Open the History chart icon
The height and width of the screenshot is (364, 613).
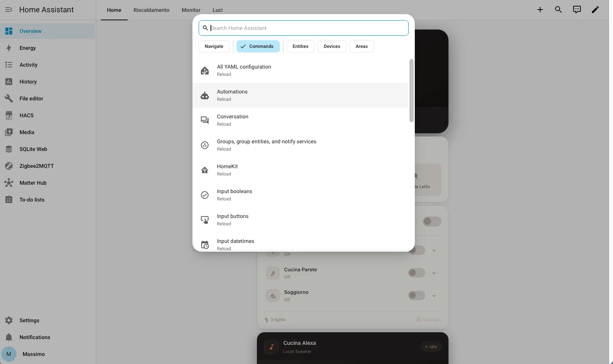click(x=9, y=82)
